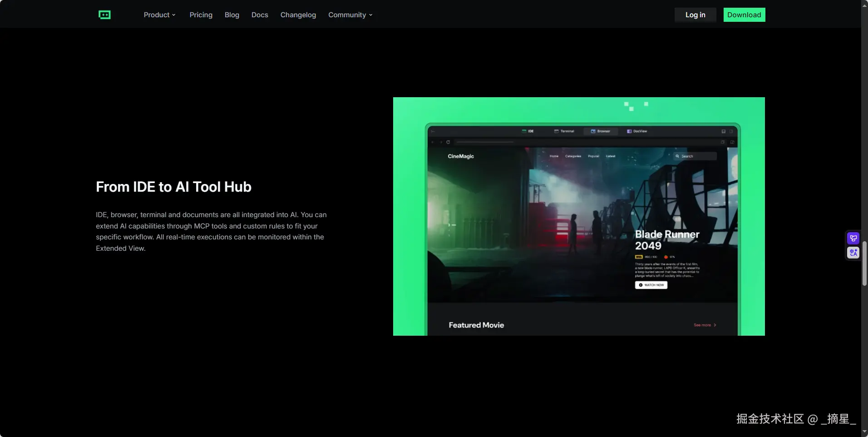This screenshot has width=868, height=437.
Task: Open the Docs link
Action: 260,15
